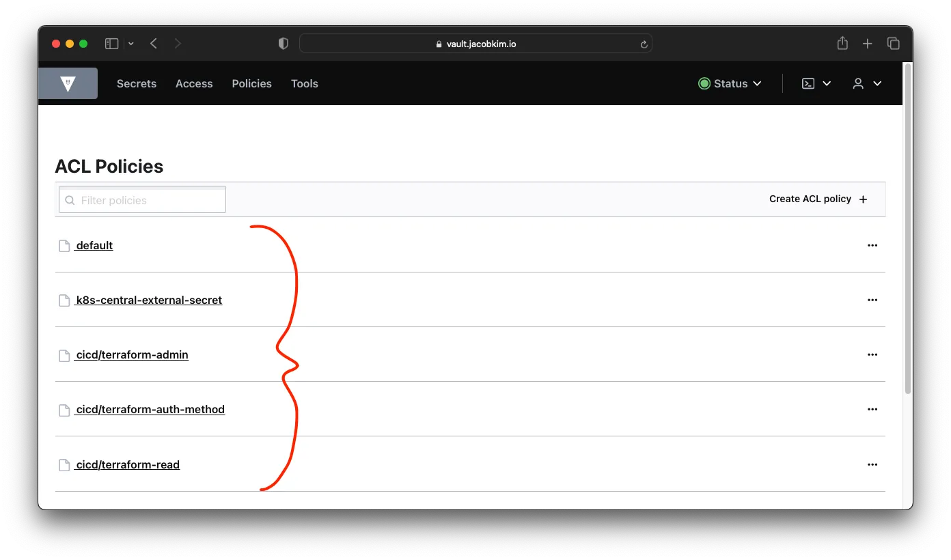Click the file icon beside cicd/terraform-read
Screen dimensions: 951x560
click(x=64, y=464)
